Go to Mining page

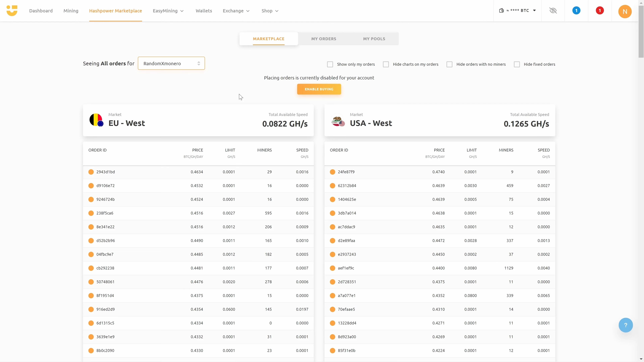tap(71, 11)
